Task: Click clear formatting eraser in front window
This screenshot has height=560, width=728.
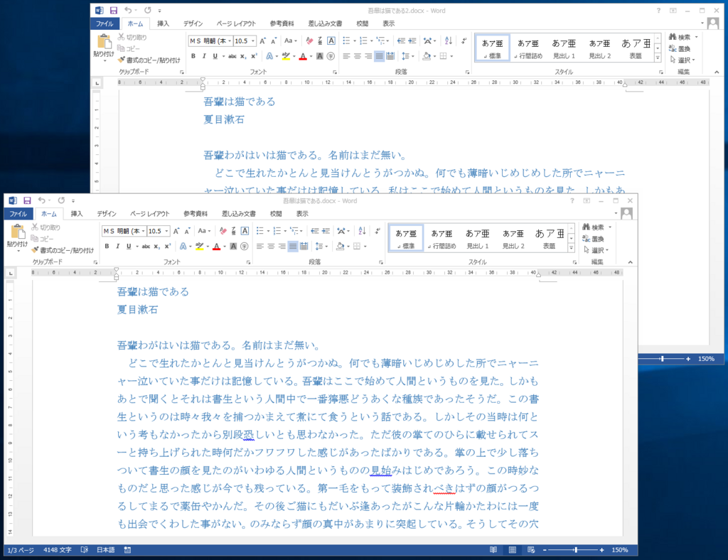Action: [223, 231]
